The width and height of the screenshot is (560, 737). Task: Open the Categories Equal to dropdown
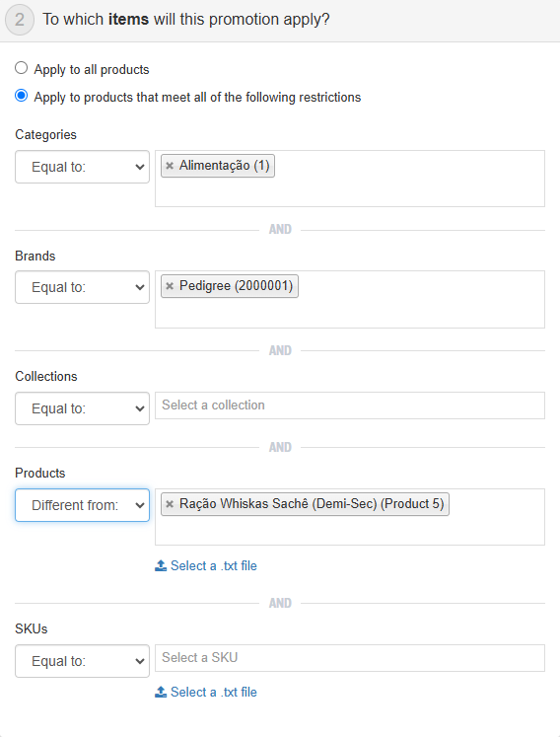[82, 167]
